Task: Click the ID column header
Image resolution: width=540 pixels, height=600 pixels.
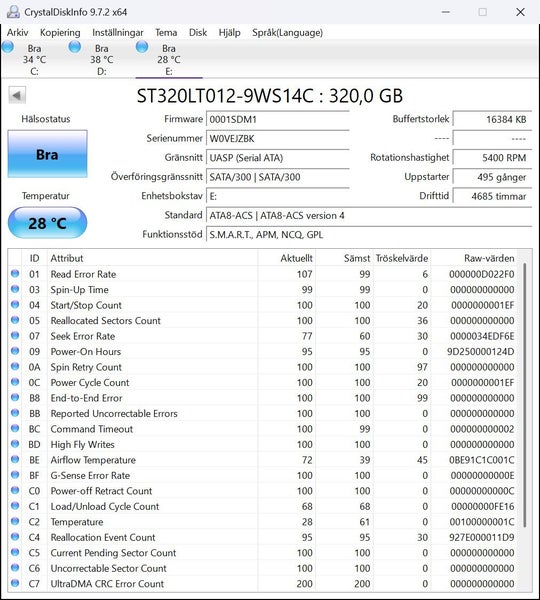Action: [34, 258]
